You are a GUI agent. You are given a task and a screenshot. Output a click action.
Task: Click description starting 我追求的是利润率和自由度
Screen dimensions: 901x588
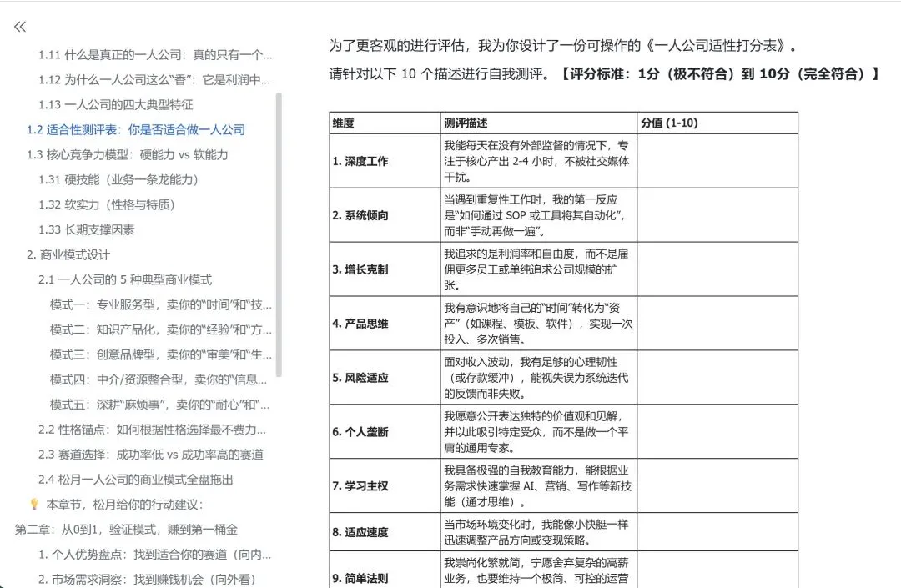tap(536, 269)
